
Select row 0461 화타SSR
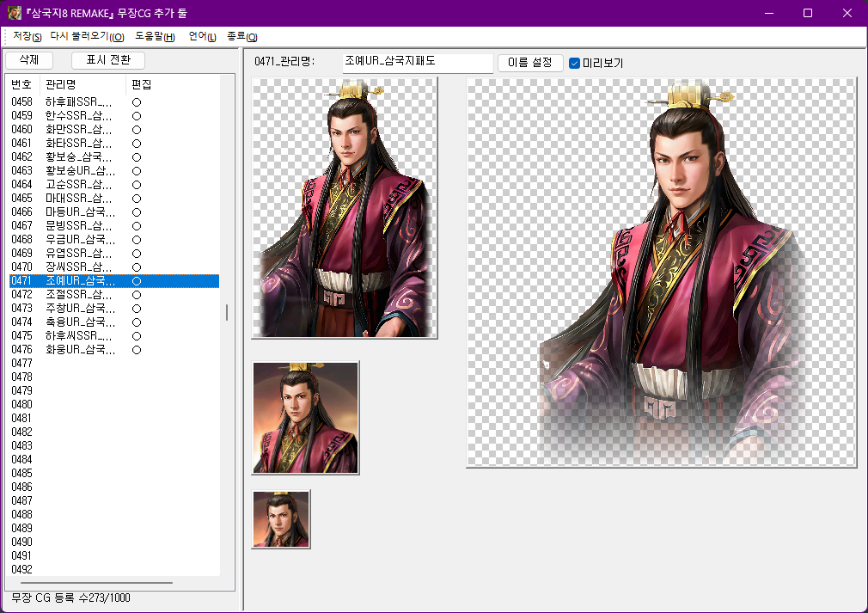point(114,143)
